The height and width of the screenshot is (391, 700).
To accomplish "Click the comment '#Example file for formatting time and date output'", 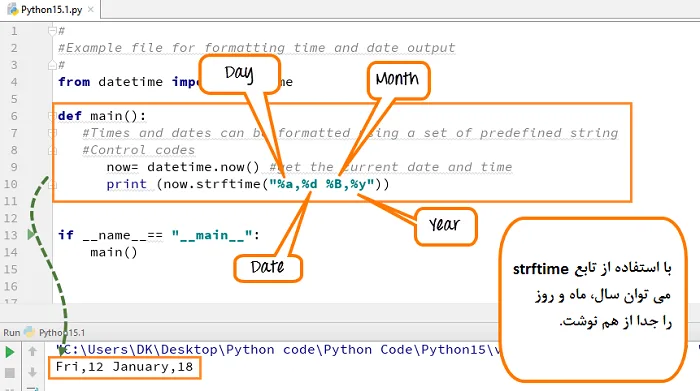I will [257, 48].
